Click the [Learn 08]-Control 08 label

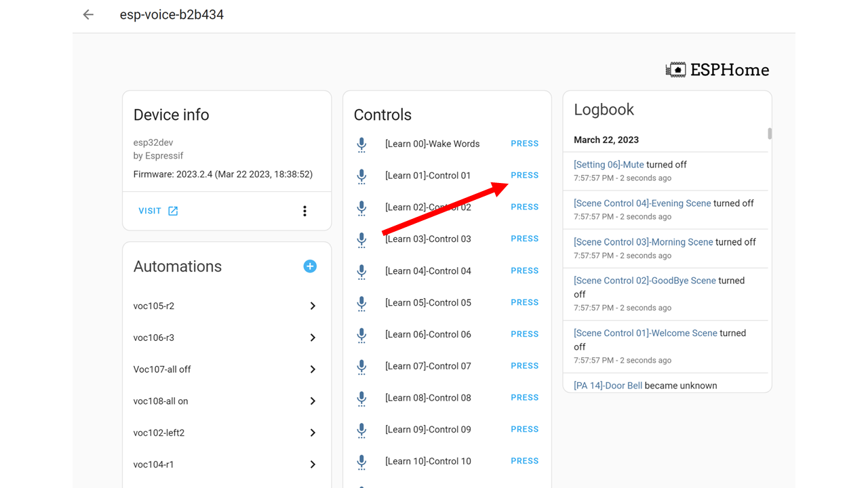[x=428, y=398]
